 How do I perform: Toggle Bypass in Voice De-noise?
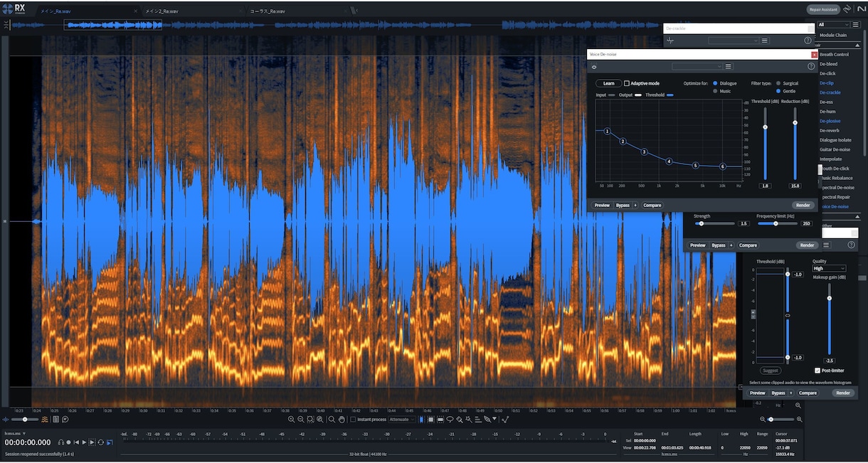tap(623, 205)
